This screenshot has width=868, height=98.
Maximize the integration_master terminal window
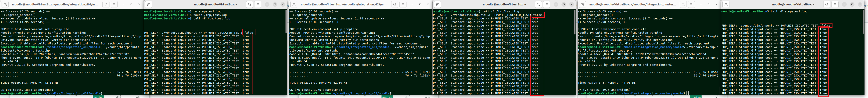pos(709,4)
